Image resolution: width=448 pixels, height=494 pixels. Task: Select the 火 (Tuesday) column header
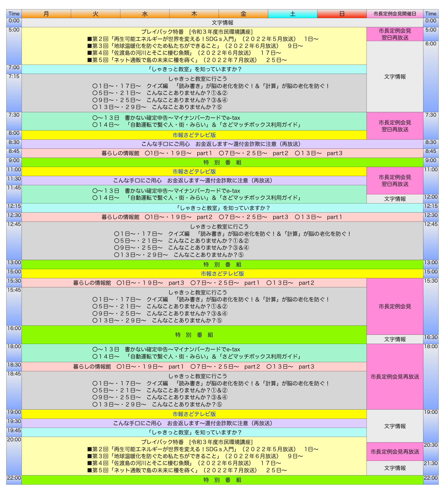pos(95,14)
